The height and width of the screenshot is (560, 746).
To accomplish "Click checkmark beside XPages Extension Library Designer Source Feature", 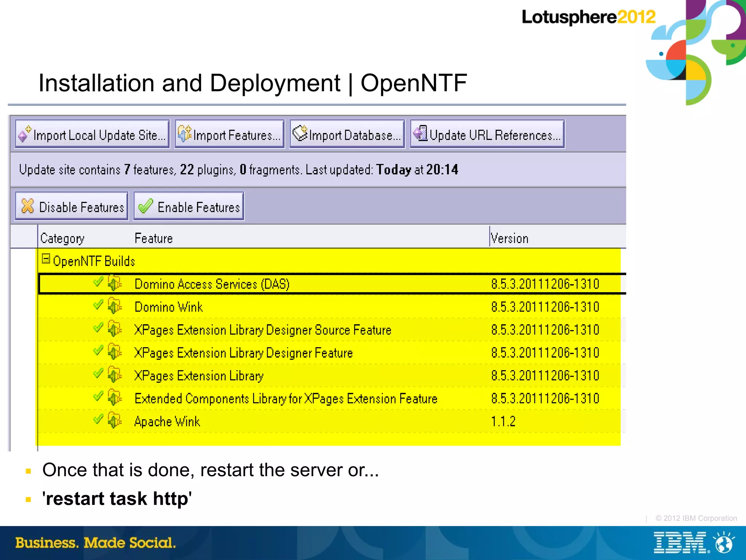I will click(98, 328).
